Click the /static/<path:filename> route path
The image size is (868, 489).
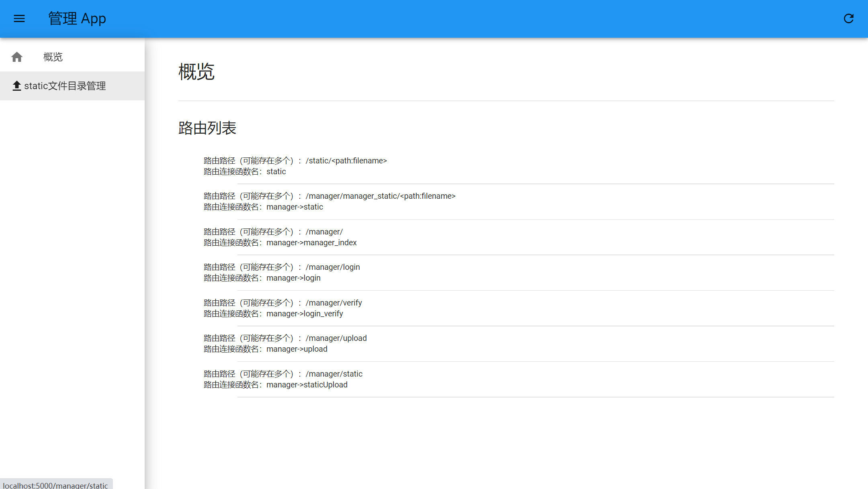tap(346, 160)
